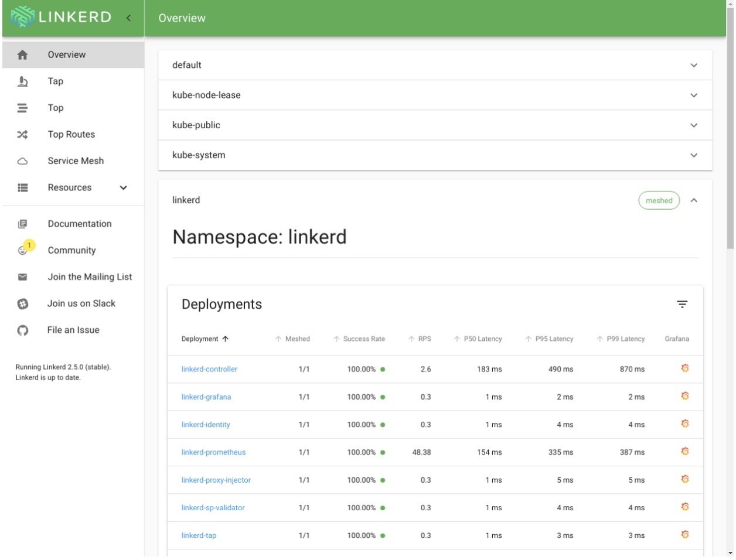This screenshot has width=736, height=560.
Task: Click the Resources list icon
Action: pos(22,187)
